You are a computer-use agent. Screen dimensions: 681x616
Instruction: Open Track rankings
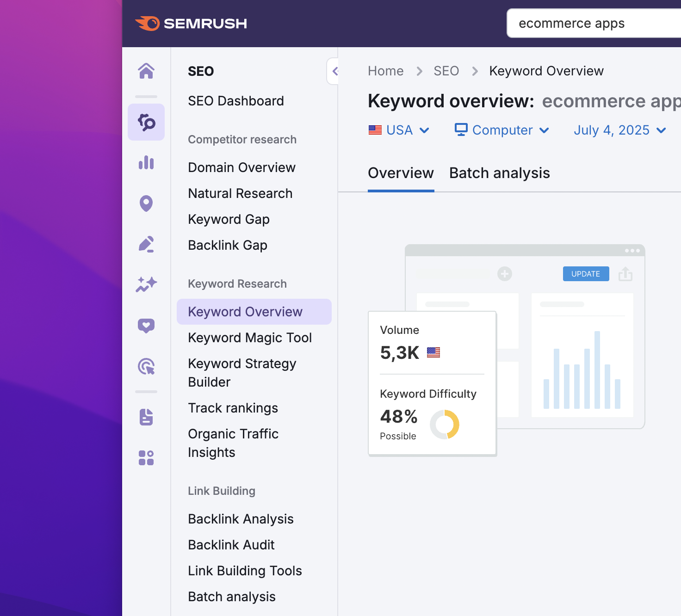click(x=233, y=408)
